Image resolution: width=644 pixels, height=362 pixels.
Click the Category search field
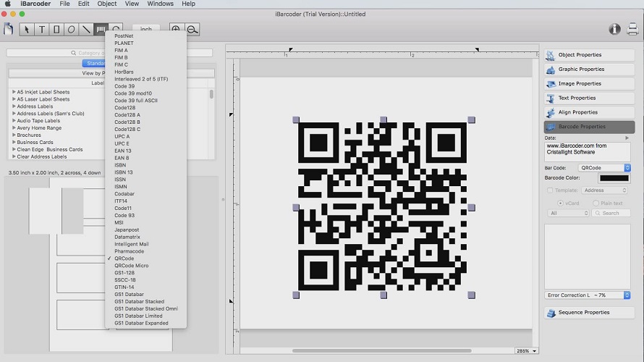[x=109, y=53]
